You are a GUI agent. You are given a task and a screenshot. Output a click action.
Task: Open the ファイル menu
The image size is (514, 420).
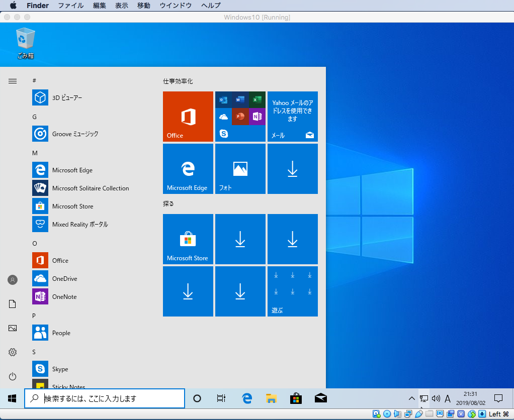(x=71, y=5)
